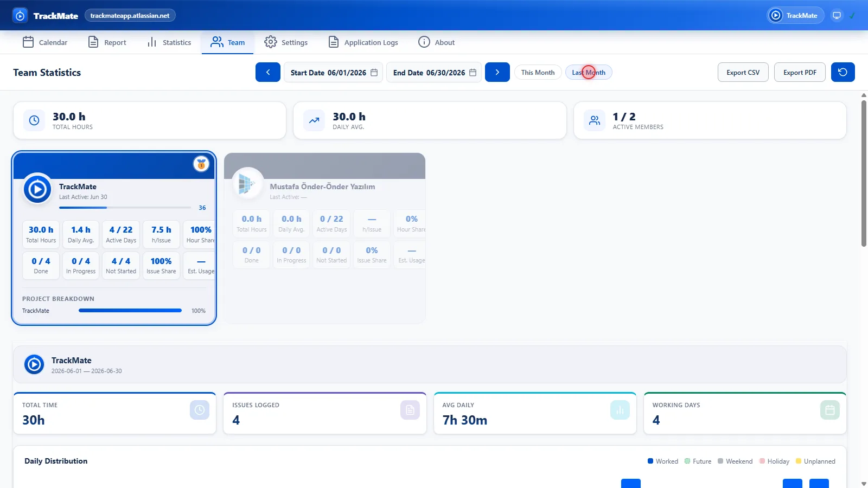This screenshot has width=868, height=488.
Task: Click the TrackMate logo icon in the header
Action: [20, 16]
